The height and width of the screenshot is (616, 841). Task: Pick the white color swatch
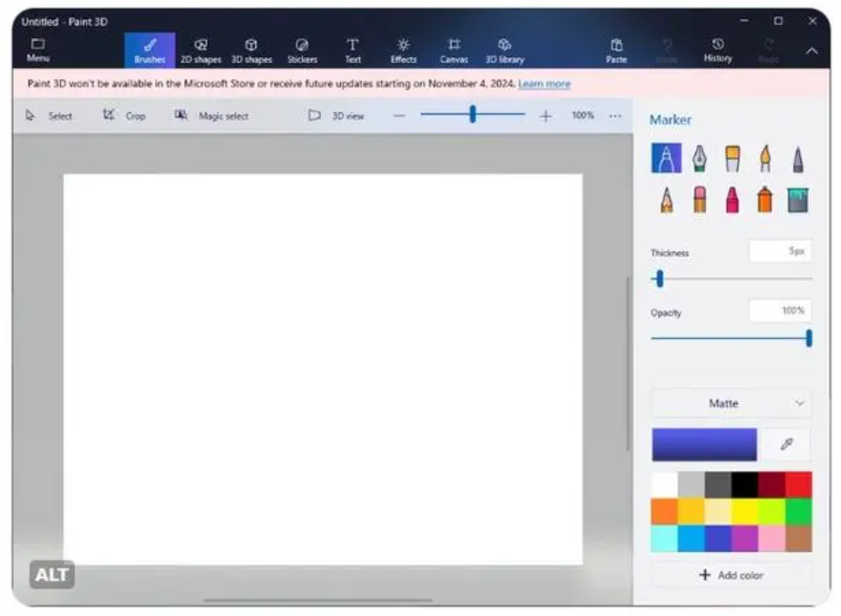click(665, 485)
